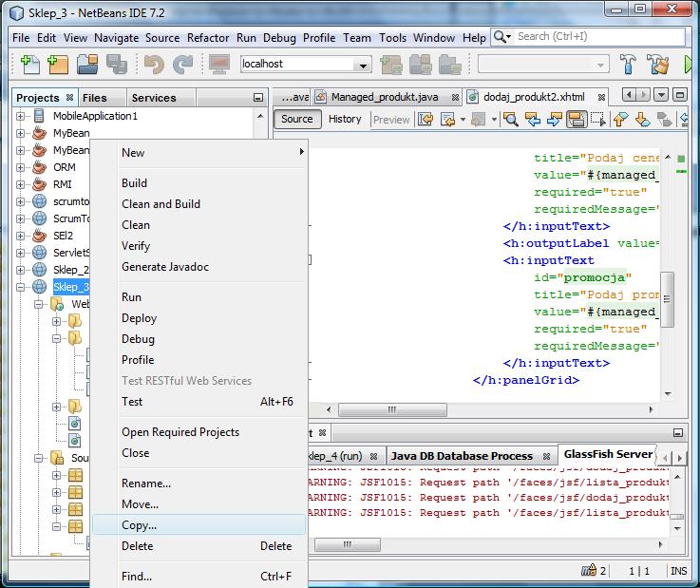The height and width of the screenshot is (588, 700).
Task: Maximize the editor window with square icon
Action: pyautogui.click(x=680, y=95)
